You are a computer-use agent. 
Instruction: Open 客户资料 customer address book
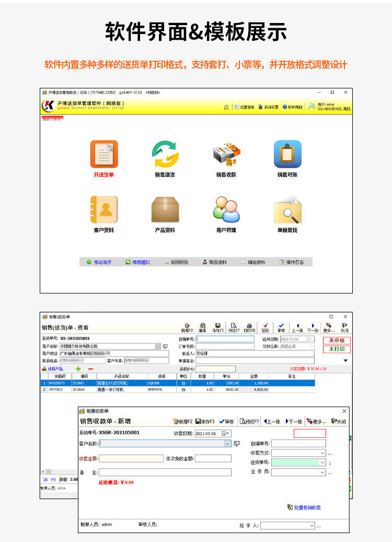104,210
